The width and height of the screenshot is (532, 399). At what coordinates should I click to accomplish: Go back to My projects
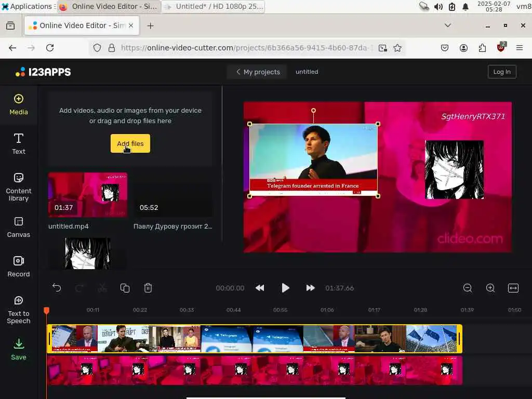tap(258, 72)
